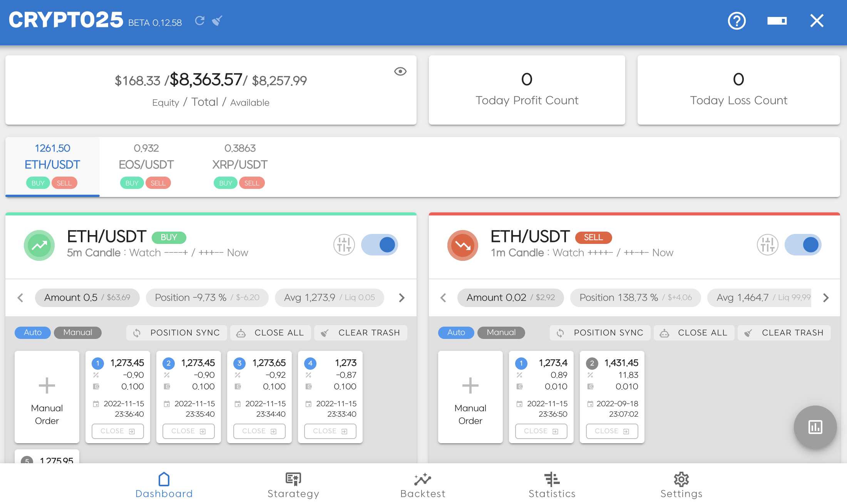Toggle balance visibility eye icon

[400, 72]
